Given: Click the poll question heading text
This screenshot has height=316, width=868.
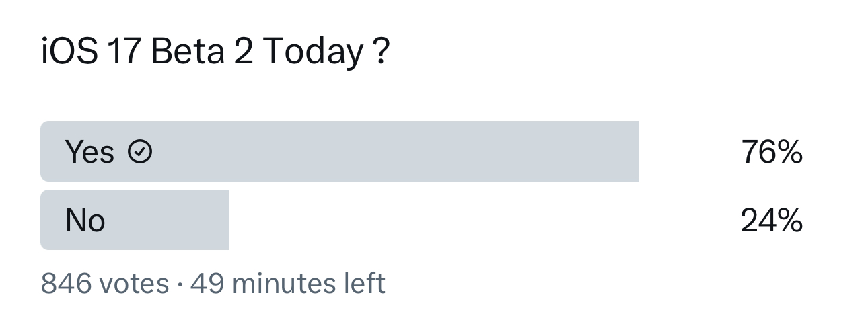Looking at the screenshot, I should pyautogui.click(x=215, y=53).
